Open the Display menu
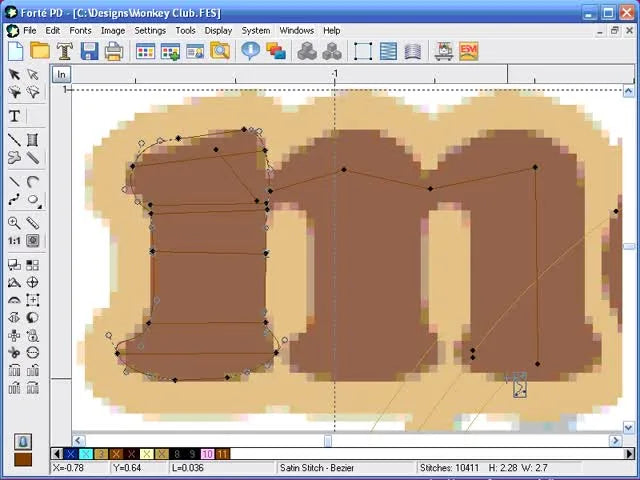This screenshot has width=640, height=480. point(218,31)
